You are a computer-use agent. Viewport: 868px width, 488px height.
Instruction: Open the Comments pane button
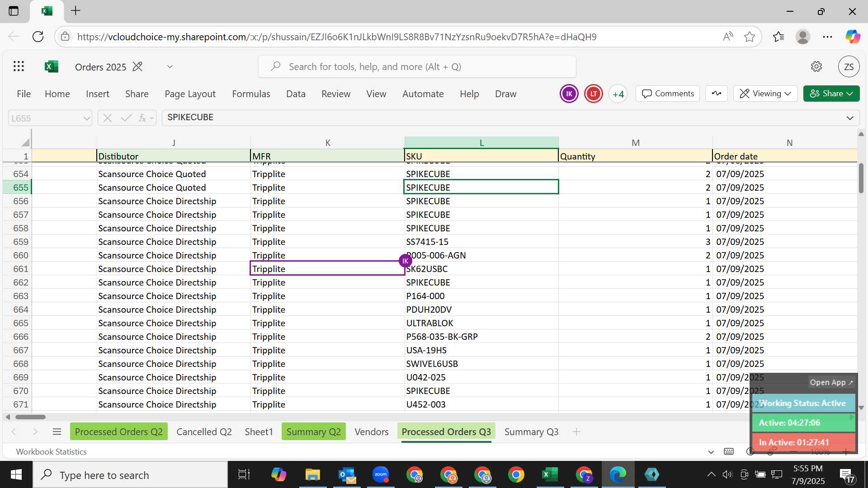tap(668, 94)
